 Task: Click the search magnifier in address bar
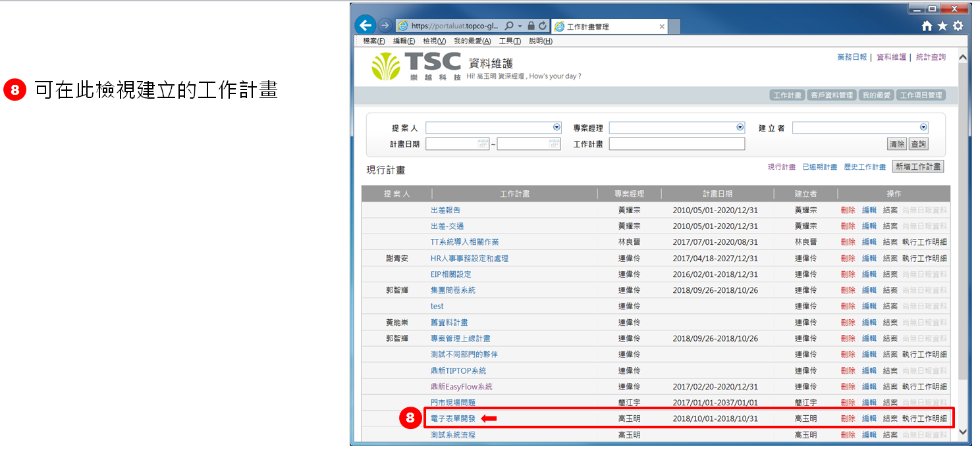pos(509,26)
